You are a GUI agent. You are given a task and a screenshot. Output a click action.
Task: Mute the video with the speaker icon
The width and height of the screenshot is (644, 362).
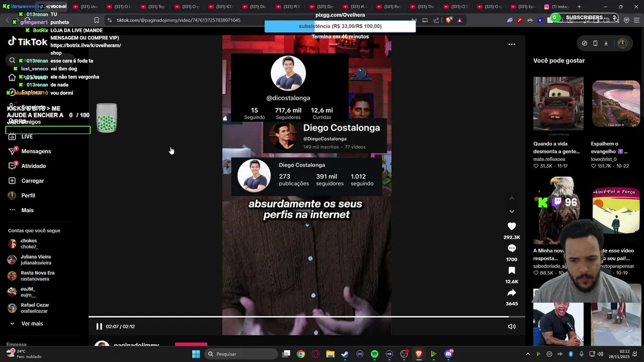point(512,326)
